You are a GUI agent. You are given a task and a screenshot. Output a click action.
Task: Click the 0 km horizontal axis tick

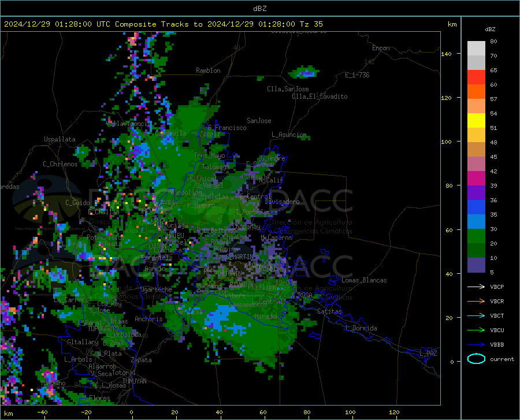pyautogui.click(x=132, y=412)
